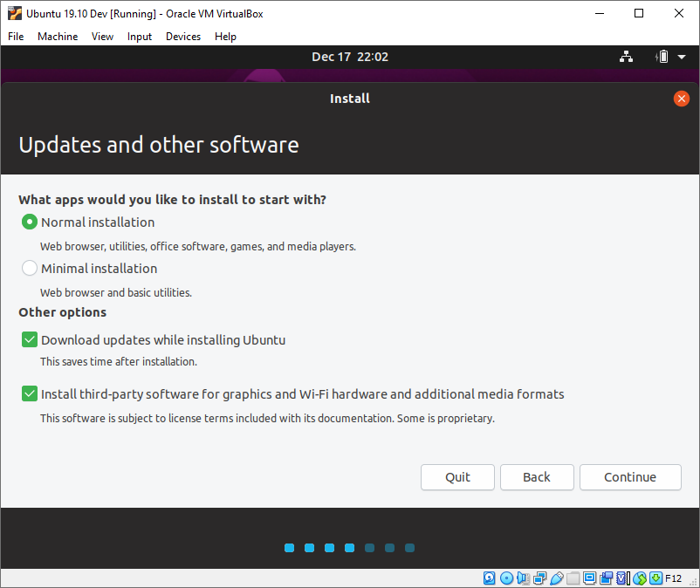Click the audio indicator icon in status bar
700x588 pixels.
tap(523, 578)
